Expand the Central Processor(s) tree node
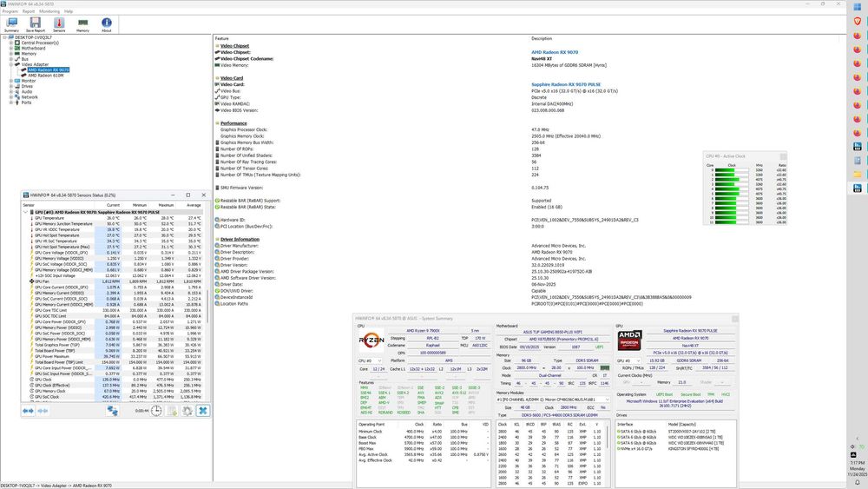The image size is (868, 489). coord(10,43)
